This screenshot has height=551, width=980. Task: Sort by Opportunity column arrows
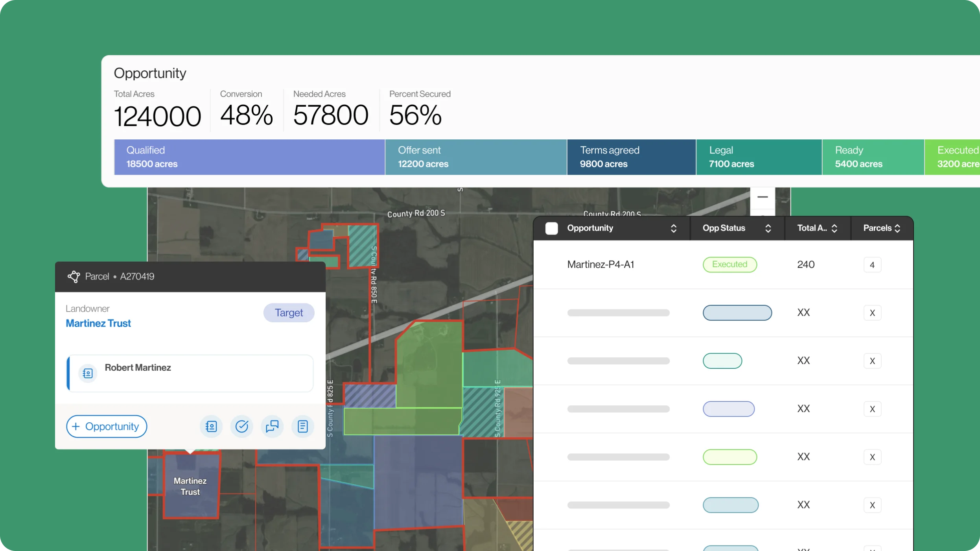coord(674,228)
